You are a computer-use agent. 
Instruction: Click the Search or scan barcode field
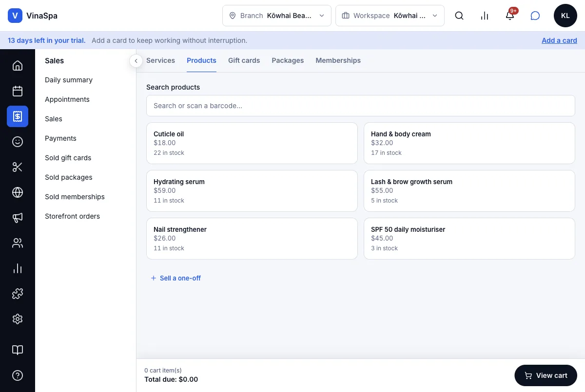[361, 106]
